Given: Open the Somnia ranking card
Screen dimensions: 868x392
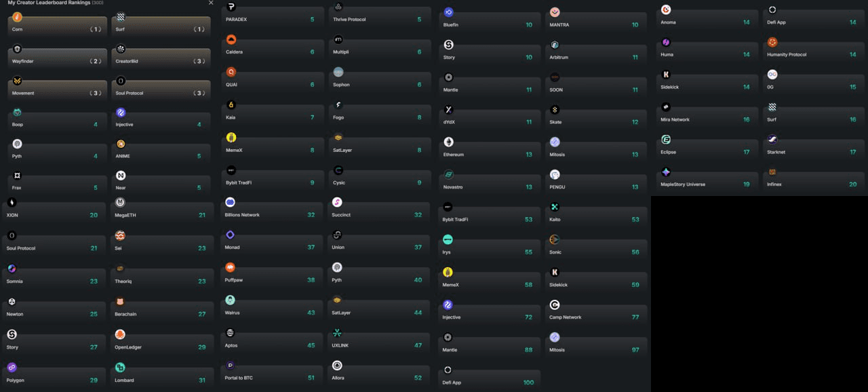Looking at the screenshot, I should 54,276.
